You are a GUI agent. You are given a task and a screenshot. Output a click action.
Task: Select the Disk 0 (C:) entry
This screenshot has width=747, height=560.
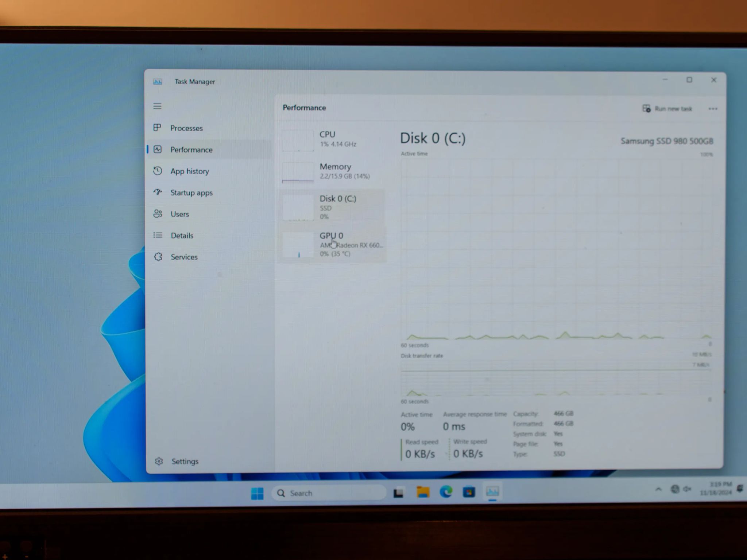(331, 207)
